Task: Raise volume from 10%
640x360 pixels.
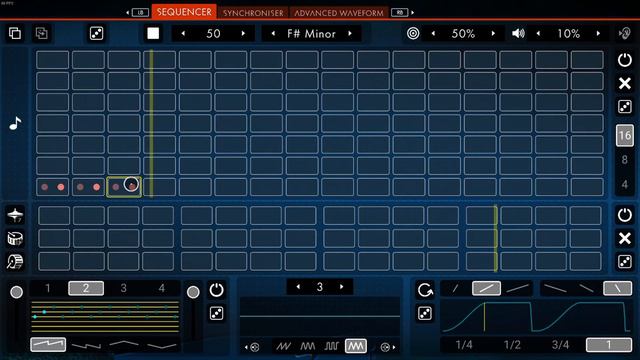Action: (x=598, y=33)
